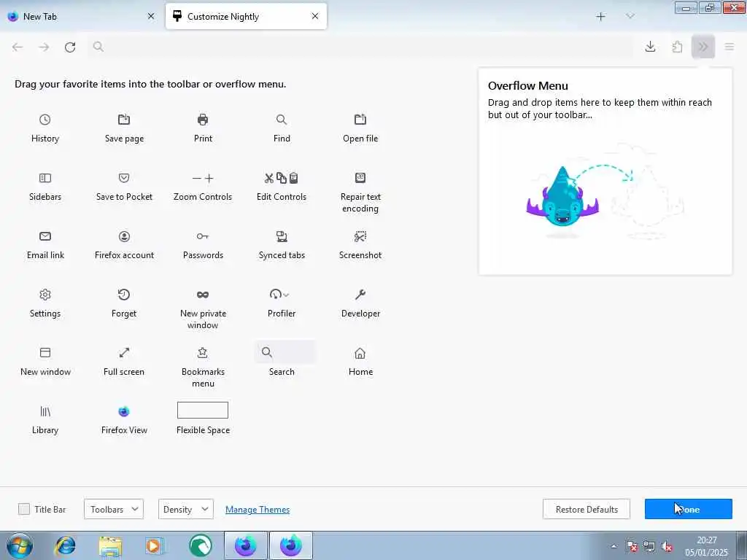This screenshot has width=747, height=560.
Task: Select the Search box widget
Action: 285,352
